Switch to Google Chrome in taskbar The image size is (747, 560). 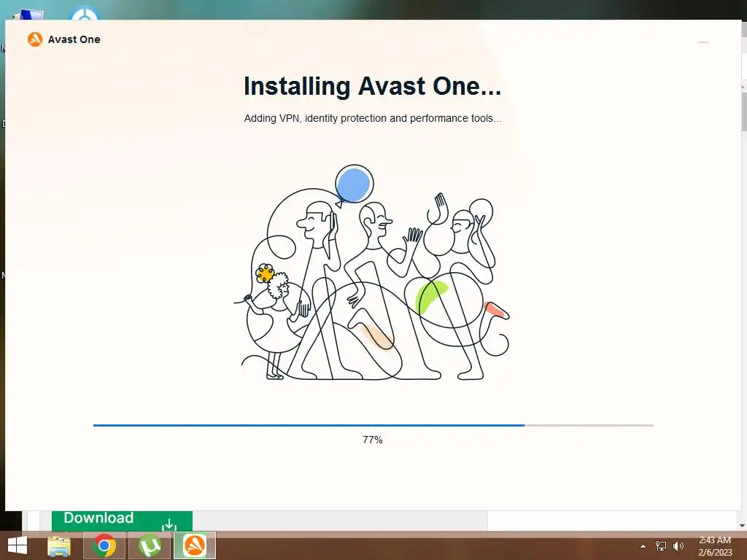104,545
